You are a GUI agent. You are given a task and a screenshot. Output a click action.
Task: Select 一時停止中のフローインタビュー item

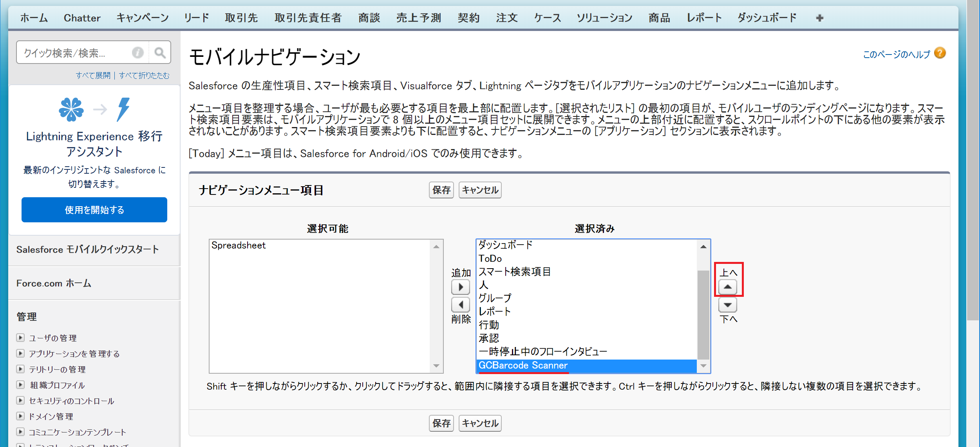[x=587, y=352]
